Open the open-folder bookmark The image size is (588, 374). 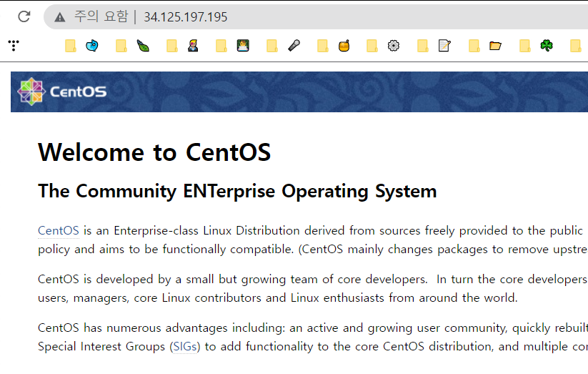(x=495, y=46)
